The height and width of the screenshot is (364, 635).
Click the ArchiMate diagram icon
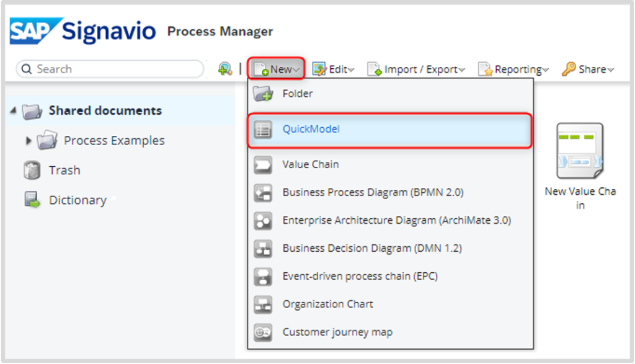(x=263, y=221)
